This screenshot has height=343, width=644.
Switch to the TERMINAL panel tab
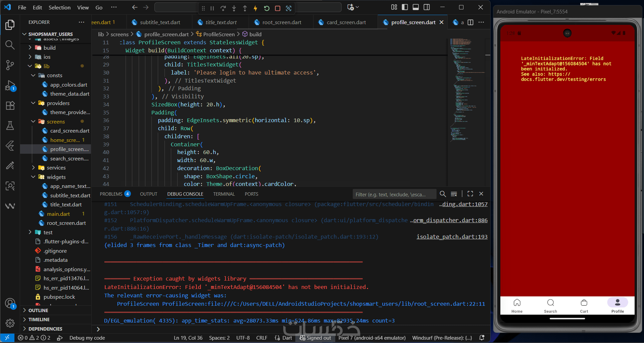tap(224, 194)
